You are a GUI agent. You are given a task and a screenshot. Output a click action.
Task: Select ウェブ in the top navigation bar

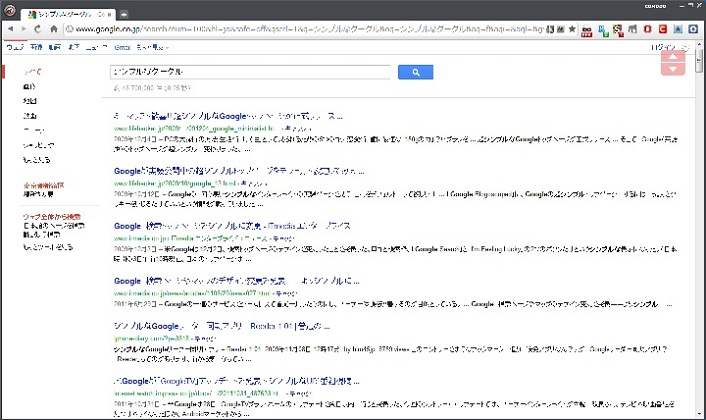pyautogui.click(x=15, y=47)
